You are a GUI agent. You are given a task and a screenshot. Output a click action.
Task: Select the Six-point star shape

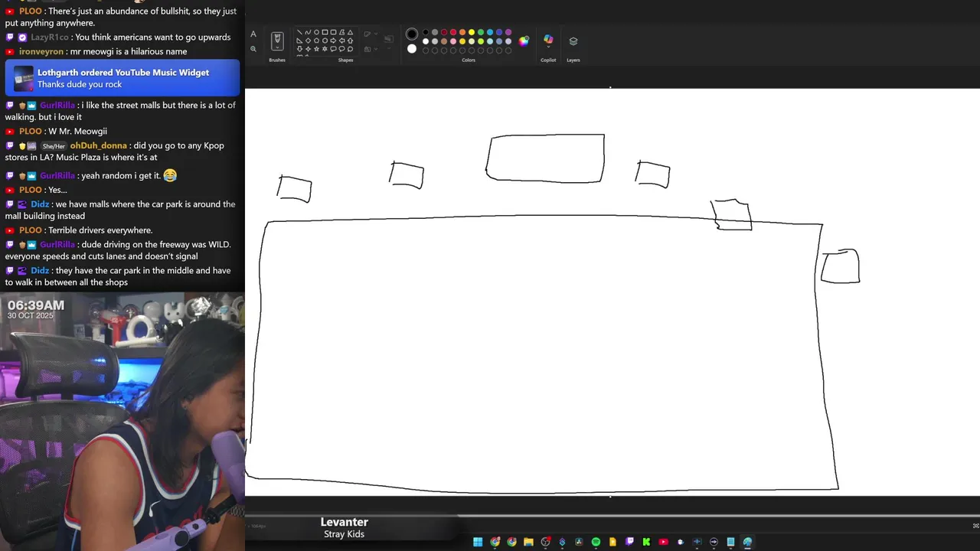tap(325, 49)
